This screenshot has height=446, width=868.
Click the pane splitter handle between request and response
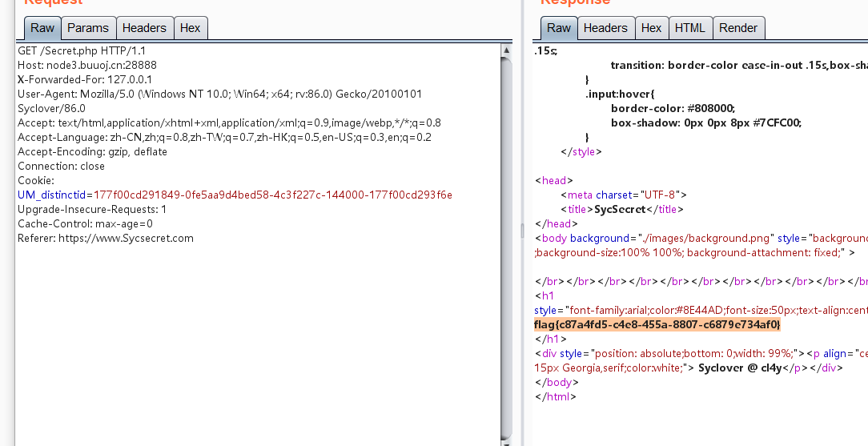coord(522,231)
